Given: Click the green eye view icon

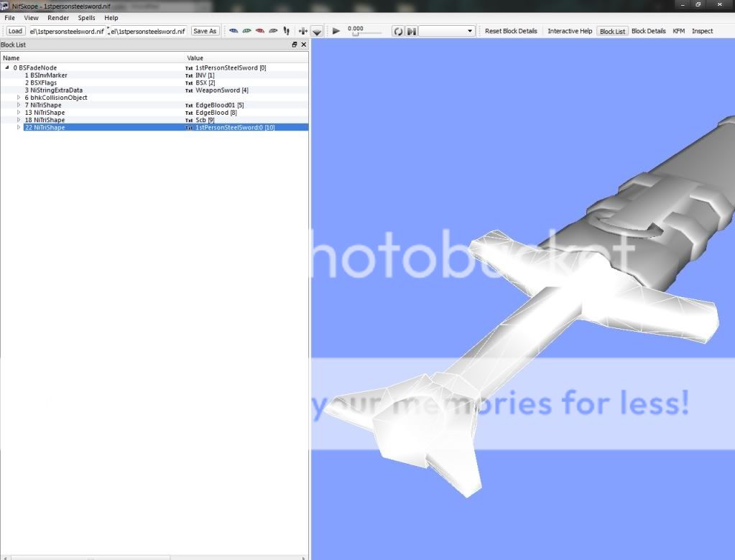Looking at the screenshot, I should click(x=246, y=31).
